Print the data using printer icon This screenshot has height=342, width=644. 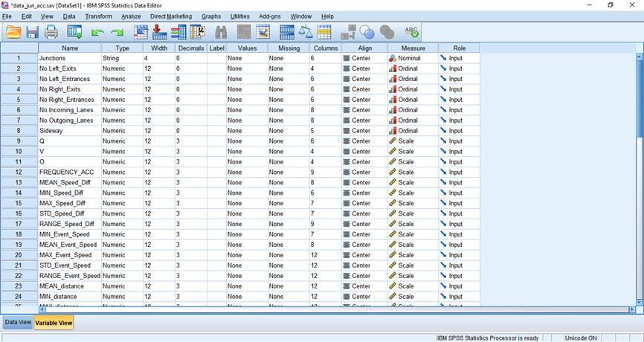pos(51,32)
